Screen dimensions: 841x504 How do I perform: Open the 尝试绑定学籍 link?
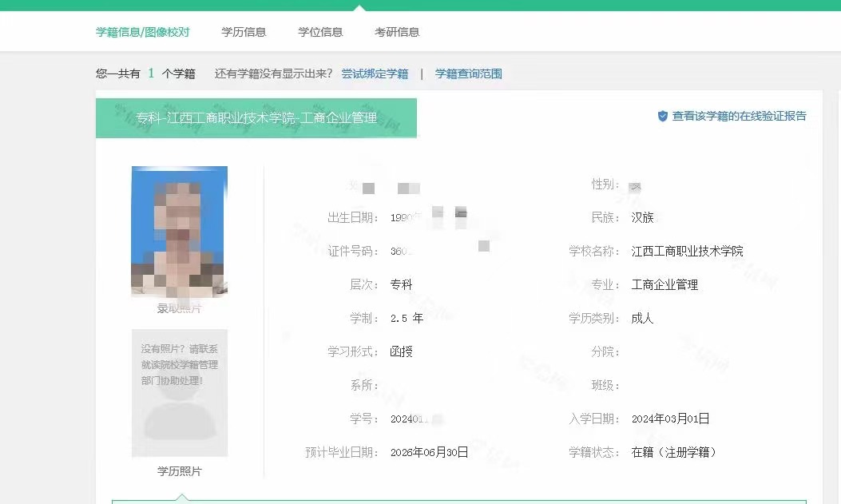tap(373, 73)
